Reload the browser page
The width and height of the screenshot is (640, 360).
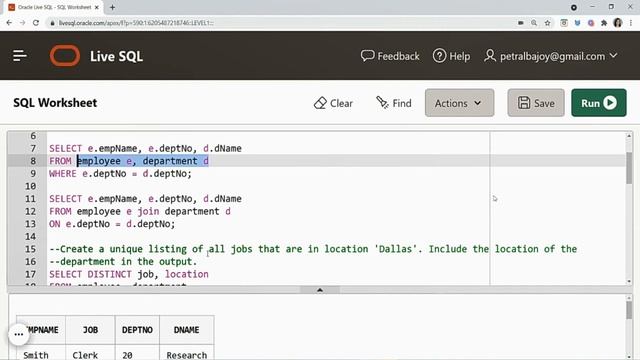point(36,23)
